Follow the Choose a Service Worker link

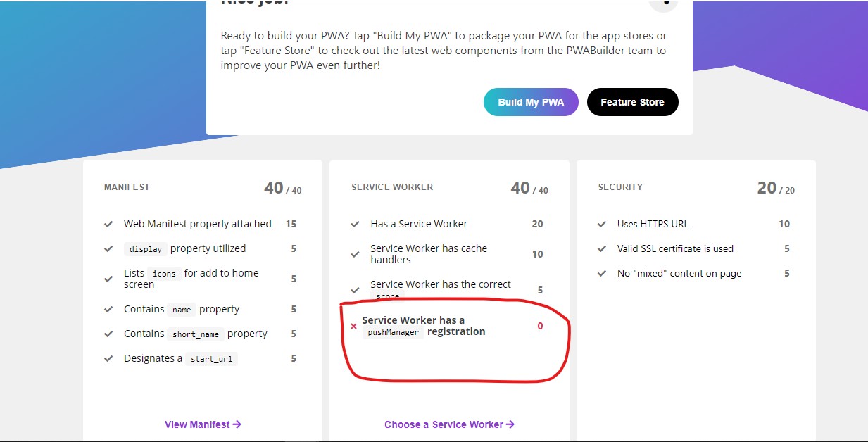coord(448,424)
